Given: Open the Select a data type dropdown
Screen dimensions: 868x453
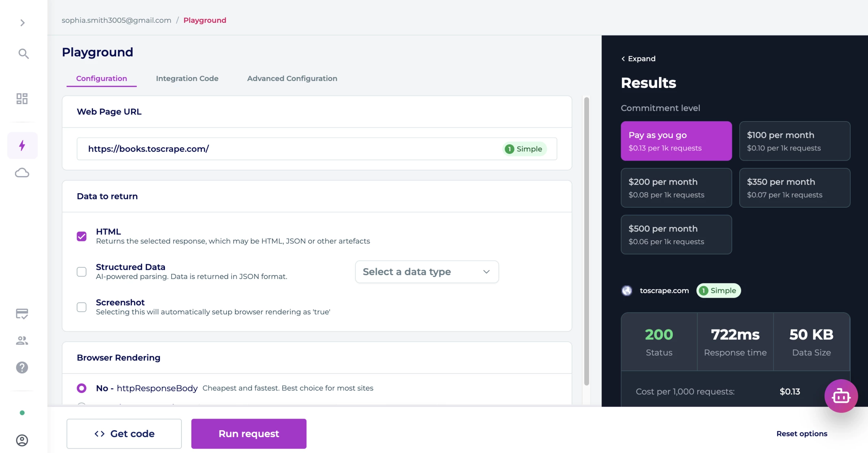Looking at the screenshot, I should (427, 272).
